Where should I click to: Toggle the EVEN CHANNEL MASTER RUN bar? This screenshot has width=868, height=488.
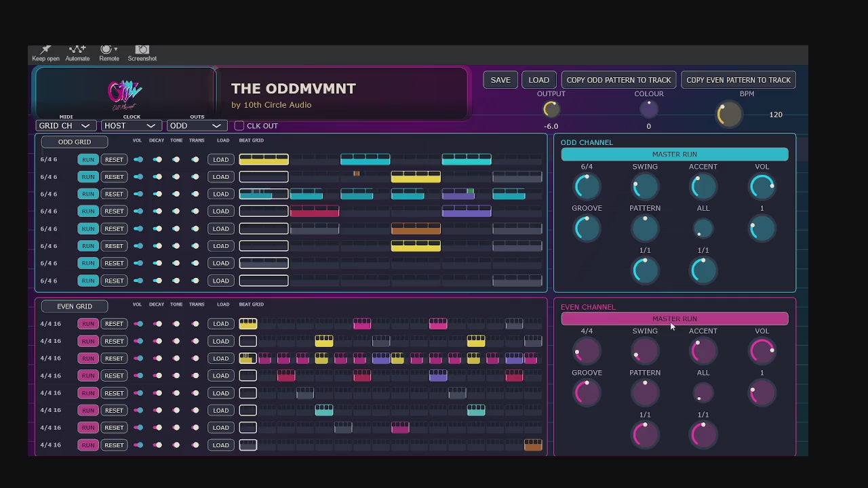coord(675,319)
